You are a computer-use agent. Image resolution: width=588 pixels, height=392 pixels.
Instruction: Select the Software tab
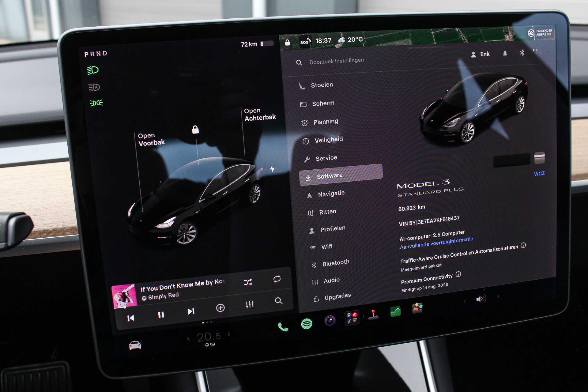click(341, 175)
